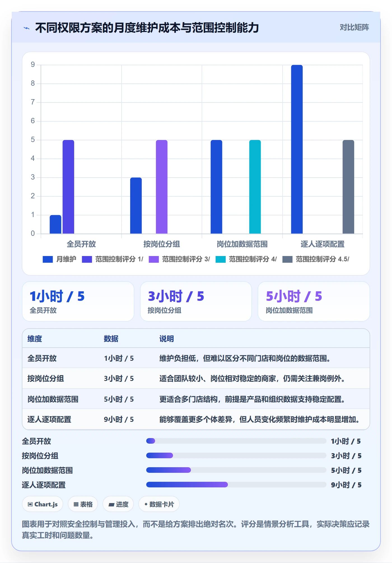The image size is (392, 563).
Task: Select the 逐人逐项配置 table row name
Action: tap(49, 419)
